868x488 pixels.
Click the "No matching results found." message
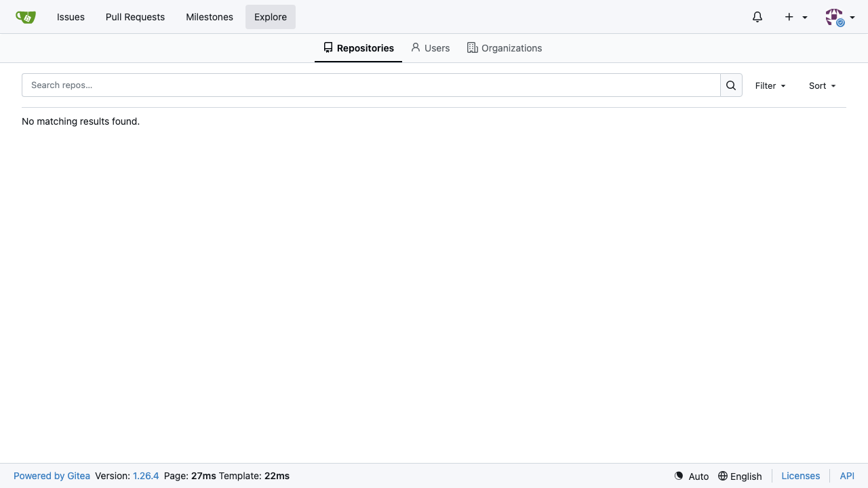[x=81, y=121]
